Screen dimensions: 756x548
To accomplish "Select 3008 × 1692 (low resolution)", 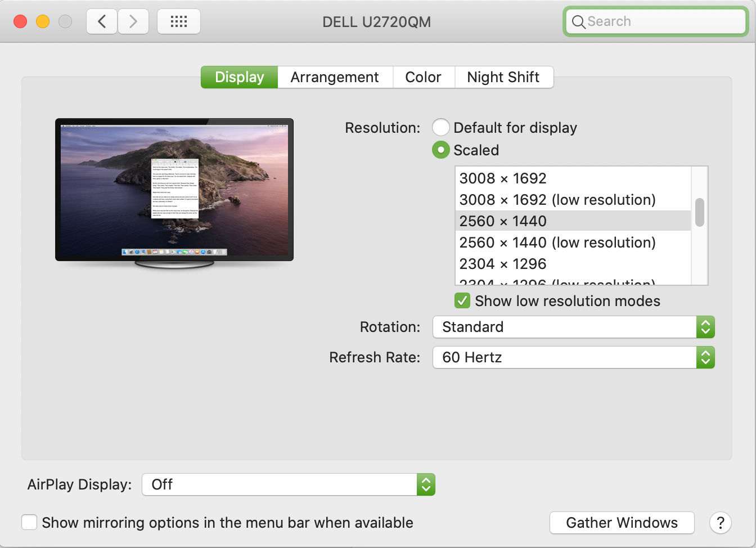I will pyautogui.click(x=573, y=200).
